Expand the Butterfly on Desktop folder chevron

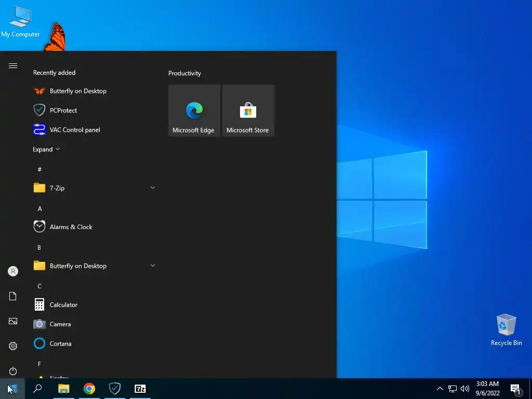153,265
